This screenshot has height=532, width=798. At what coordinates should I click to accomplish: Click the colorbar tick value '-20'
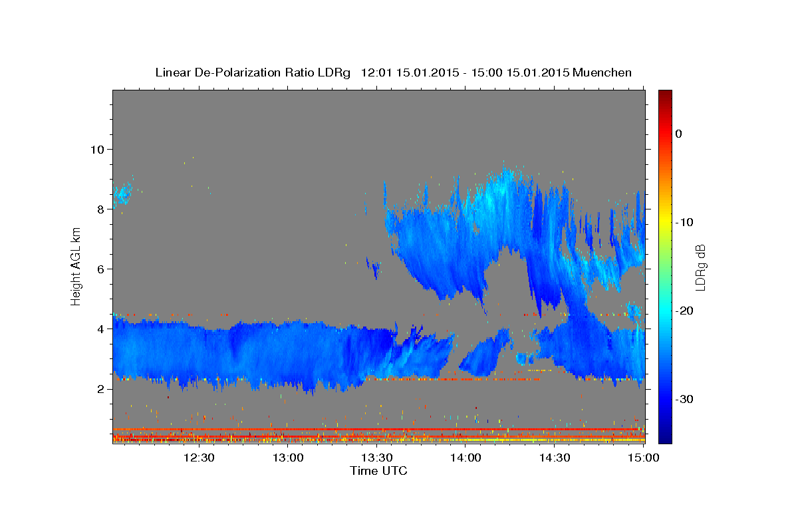click(x=685, y=311)
